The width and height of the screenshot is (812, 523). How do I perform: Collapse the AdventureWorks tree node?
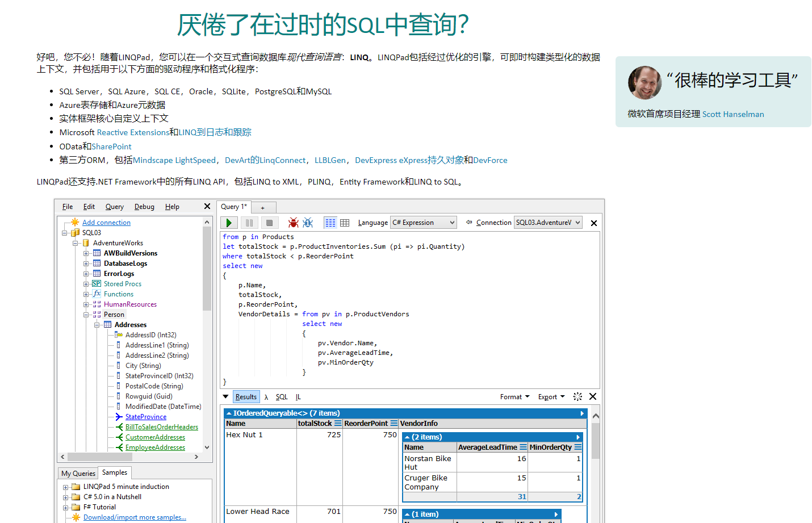(75, 242)
